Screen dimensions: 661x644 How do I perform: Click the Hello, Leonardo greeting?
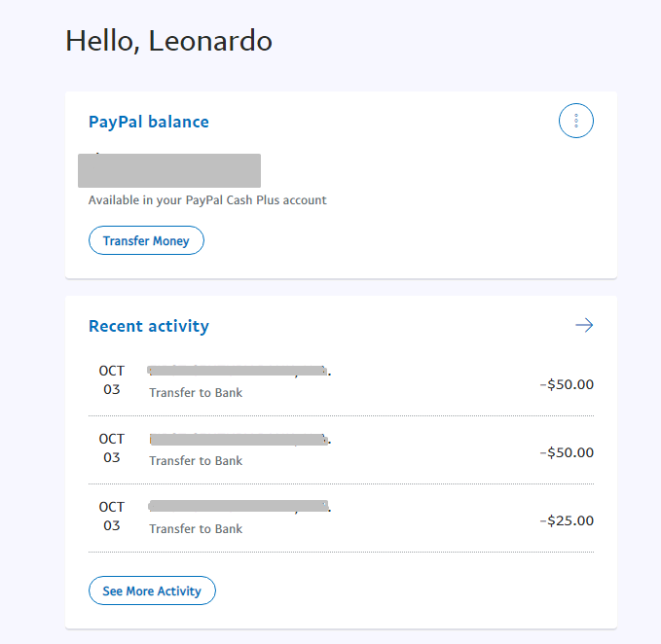(x=168, y=41)
